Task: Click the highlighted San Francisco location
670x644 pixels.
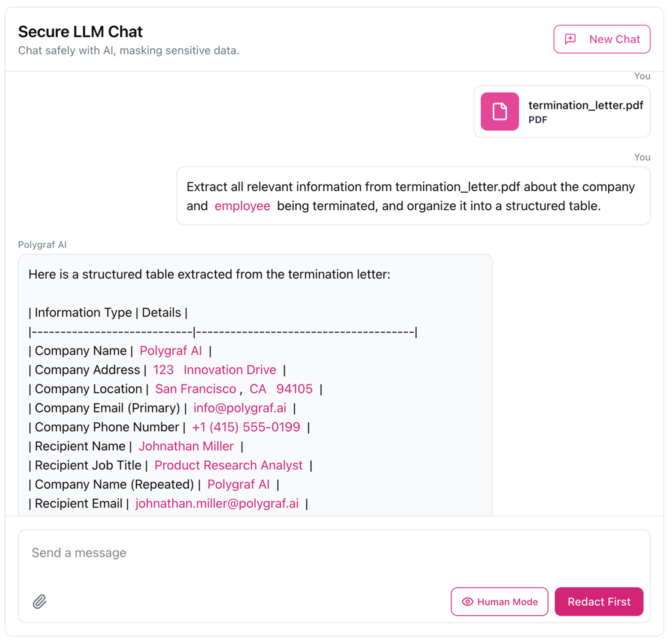Action: (x=195, y=389)
